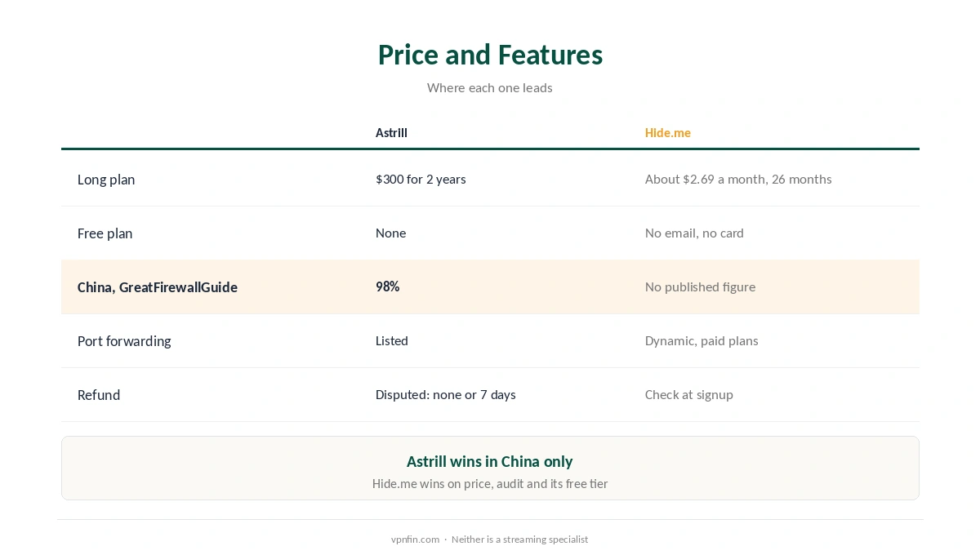
Task: Click "About $2.69 a month, 26 months" cell
Action: (738, 179)
